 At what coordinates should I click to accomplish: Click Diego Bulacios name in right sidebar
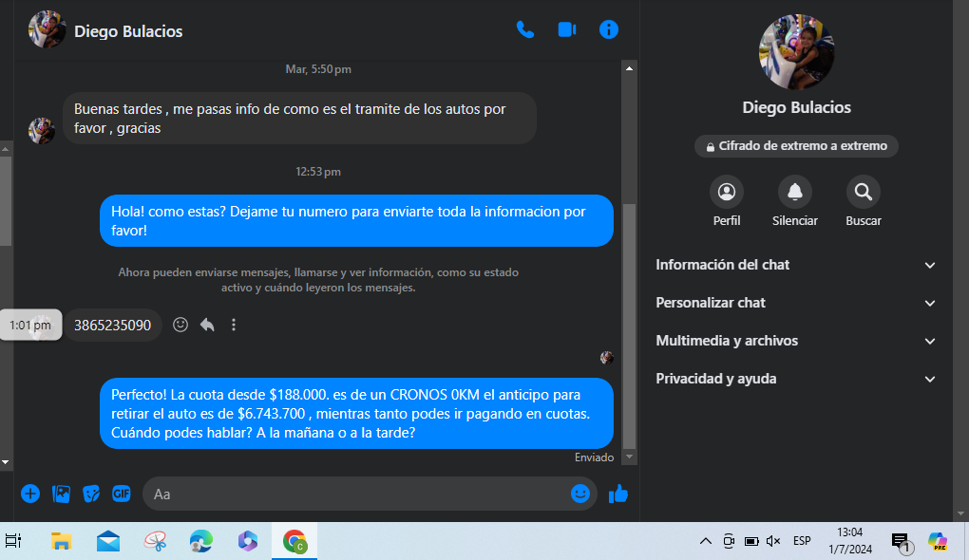(796, 107)
